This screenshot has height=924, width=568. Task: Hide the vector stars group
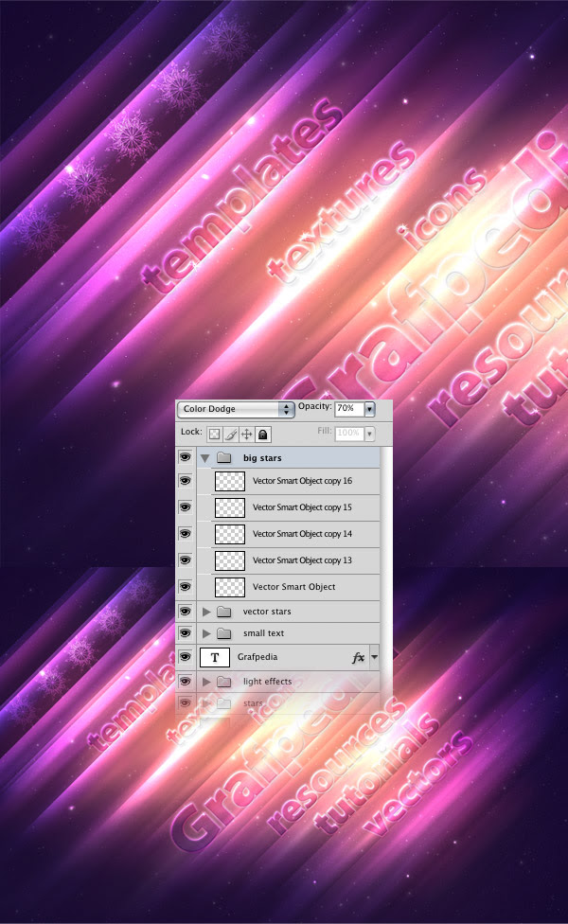point(185,611)
